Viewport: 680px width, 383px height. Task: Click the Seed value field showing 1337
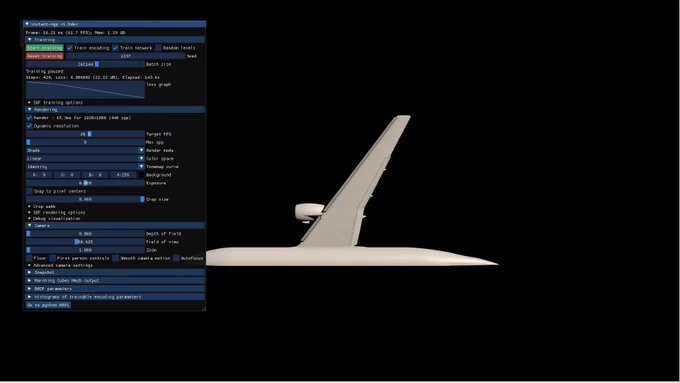pyautogui.click(x=125, y=56)
